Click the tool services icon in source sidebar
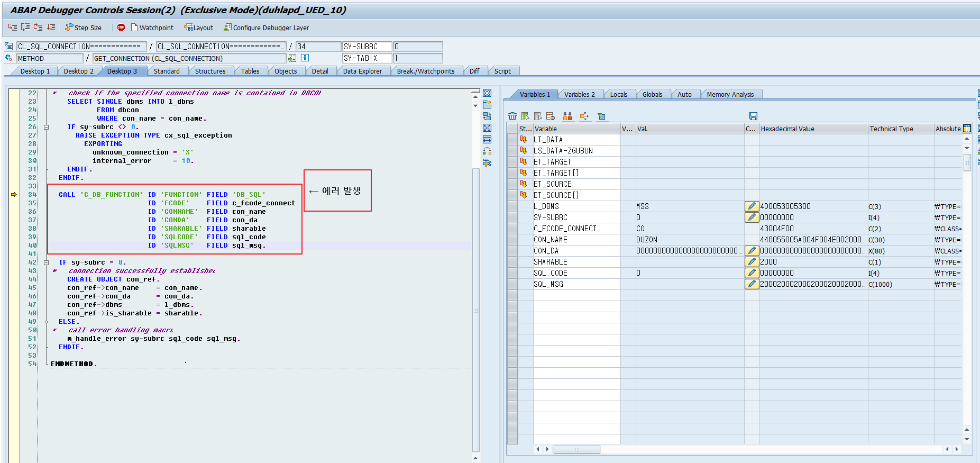This screenshot has height=463, width=980. tap(487, 163)
